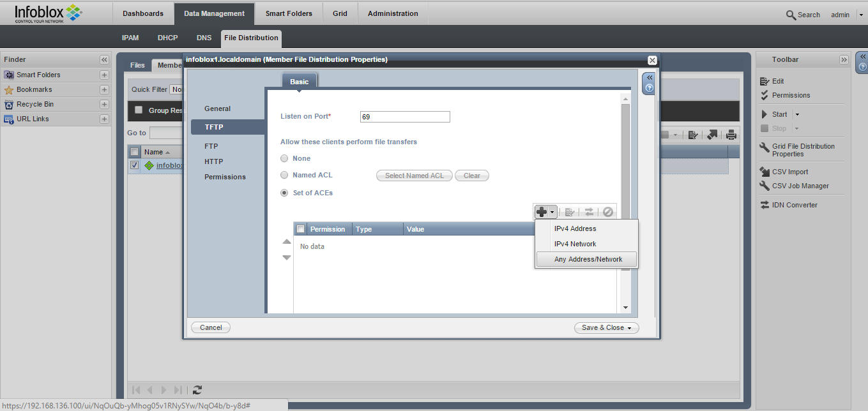Click the Add ACE plus icon
This screenshot has width=868, height=411.
tap(542, 212)
